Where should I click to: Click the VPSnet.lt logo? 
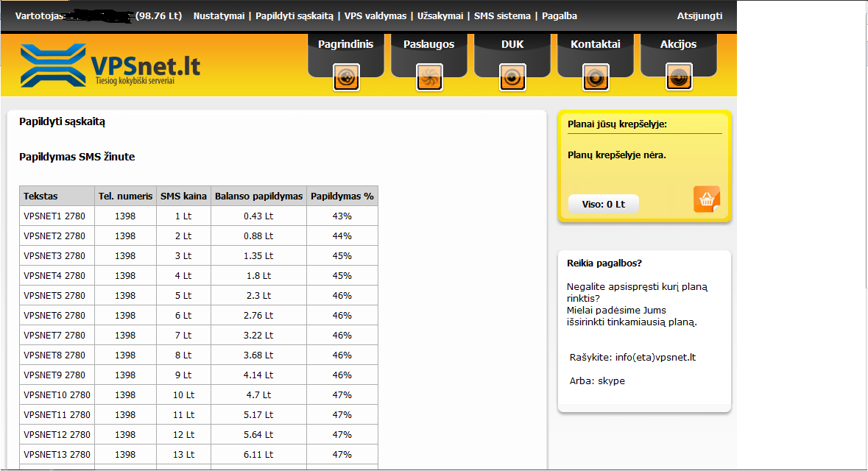[110, 65]
